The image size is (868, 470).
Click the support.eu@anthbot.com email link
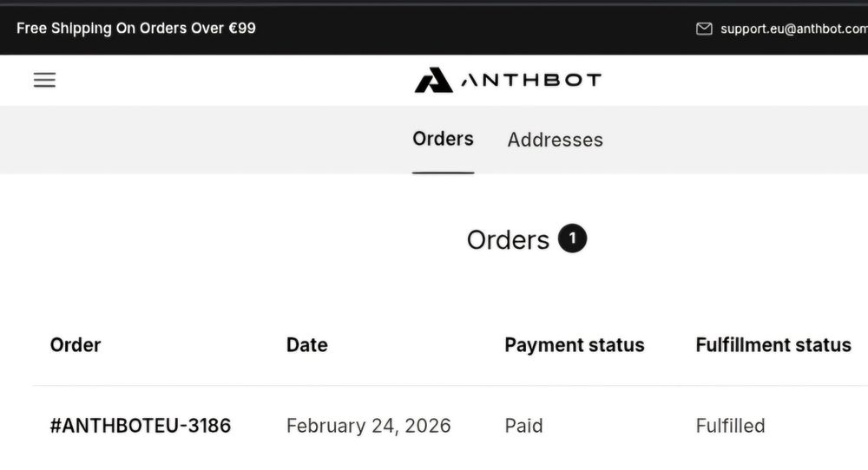click(793, 29)
